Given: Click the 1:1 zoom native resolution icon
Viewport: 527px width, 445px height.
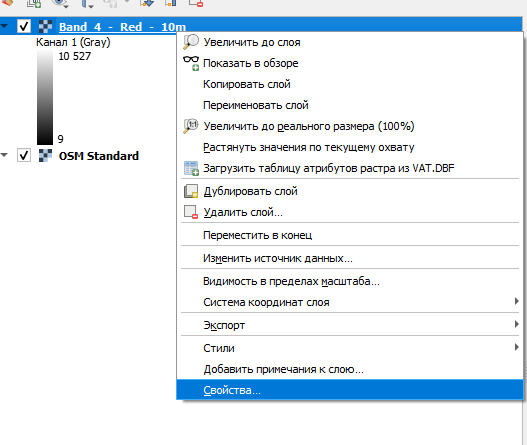Looking at the screenshot, I should tap(191, 126).
